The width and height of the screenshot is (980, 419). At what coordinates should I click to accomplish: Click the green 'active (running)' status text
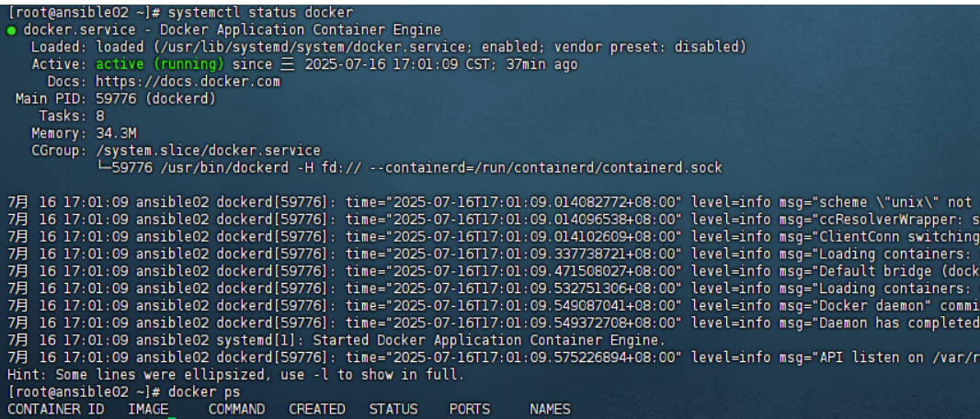point(160,64)
